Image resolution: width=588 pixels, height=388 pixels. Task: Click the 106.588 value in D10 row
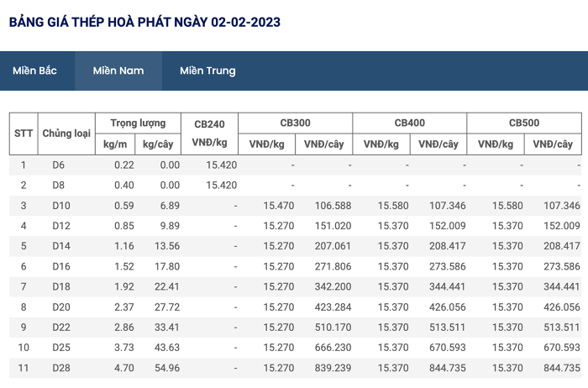[x=333, y=206]
